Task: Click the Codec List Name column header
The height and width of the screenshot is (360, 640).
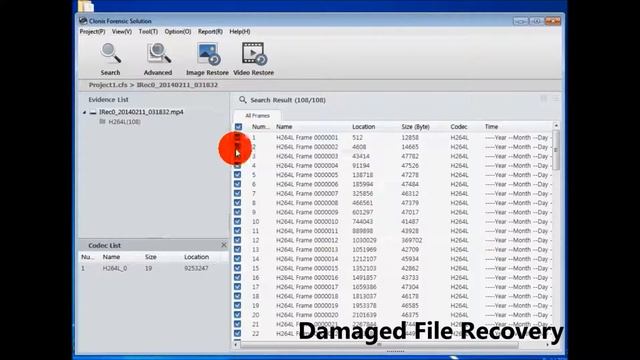Action: (x=111, y=257)
